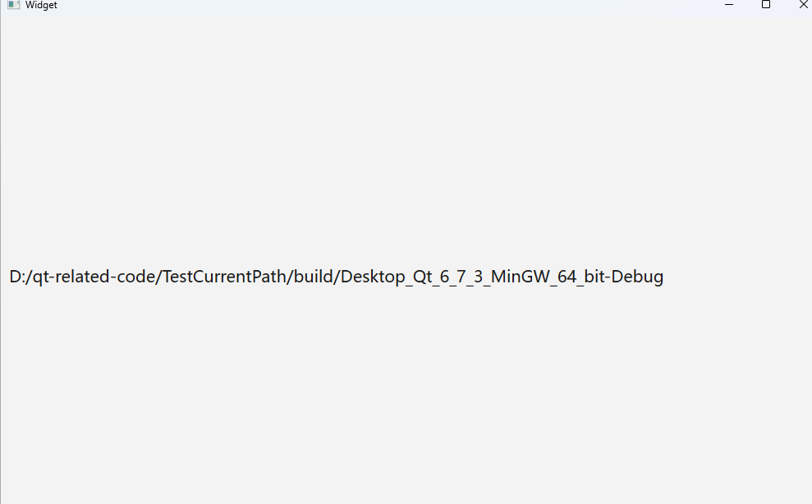Viewport: 812px width, 504px height.
Task: Click "Qt_6_7_3" version text in the path
Action: pos(448,277)
